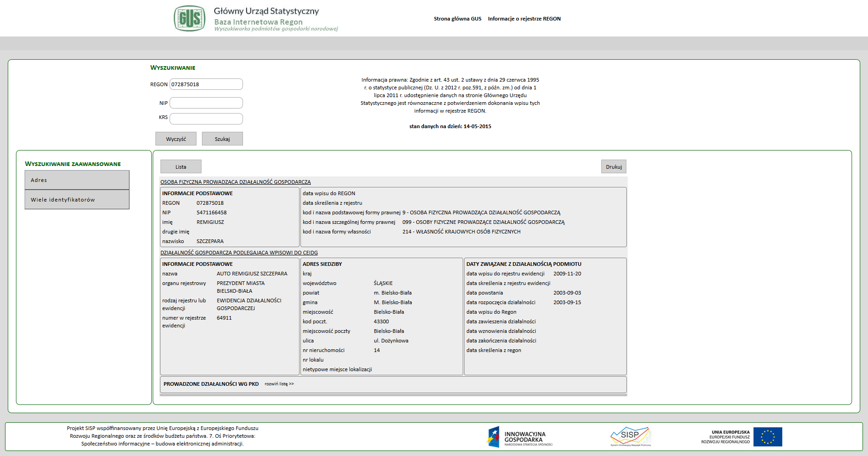Viewport: 868px width, 456px height.
Task: Select legal form code 099 text
Action: (x=483, y=222)
